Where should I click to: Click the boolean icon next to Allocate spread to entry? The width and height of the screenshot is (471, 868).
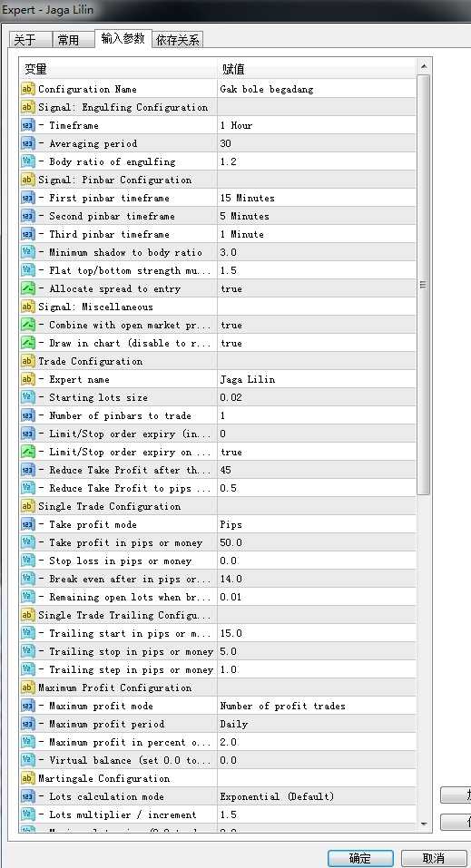point(28,288)
